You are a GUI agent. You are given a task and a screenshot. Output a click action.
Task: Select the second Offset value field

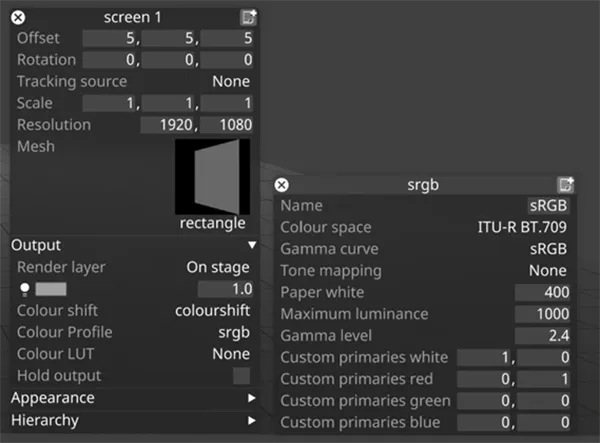(x=170, y=38)
